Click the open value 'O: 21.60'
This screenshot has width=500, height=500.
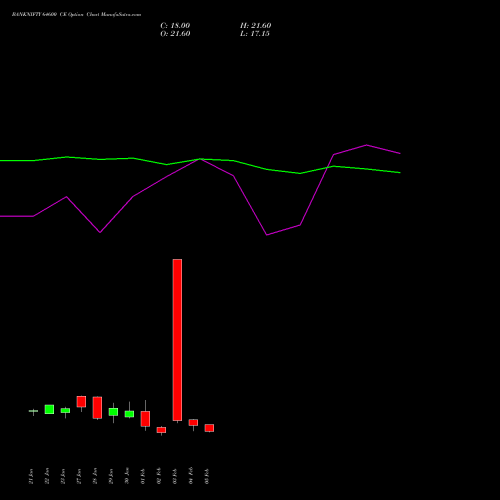pyautogui.click(x=175, y=34)
